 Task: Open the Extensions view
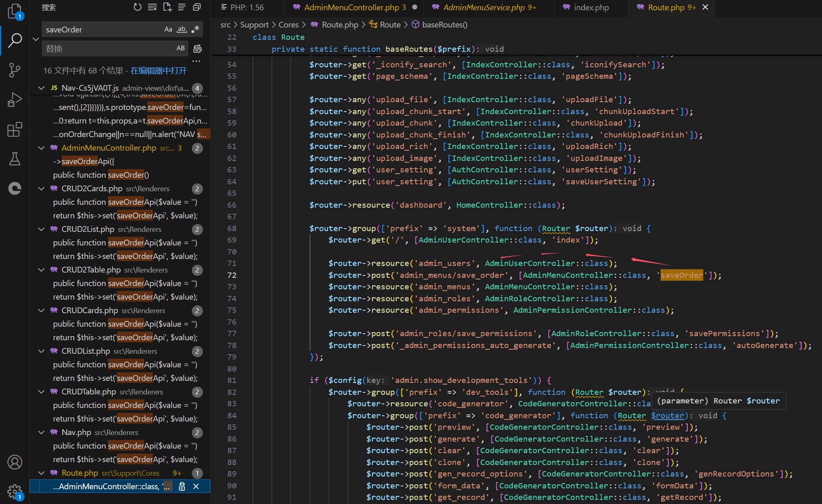14,130
